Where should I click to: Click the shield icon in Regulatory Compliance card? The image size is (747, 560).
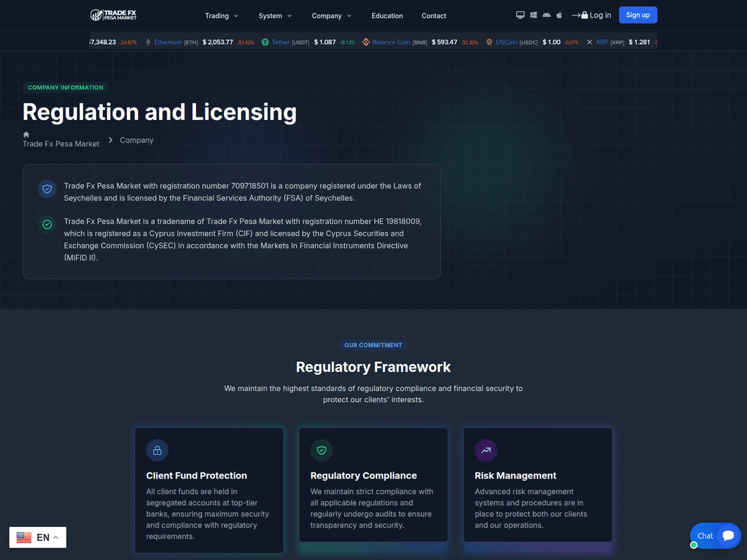click(322, 450)
